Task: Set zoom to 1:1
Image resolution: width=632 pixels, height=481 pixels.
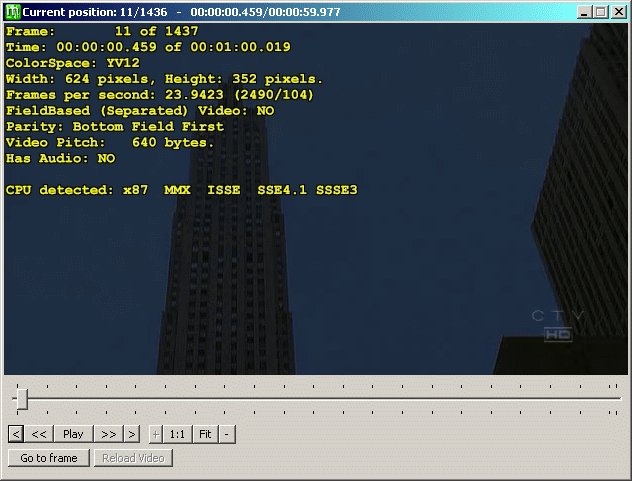Action: pos(177,434)
